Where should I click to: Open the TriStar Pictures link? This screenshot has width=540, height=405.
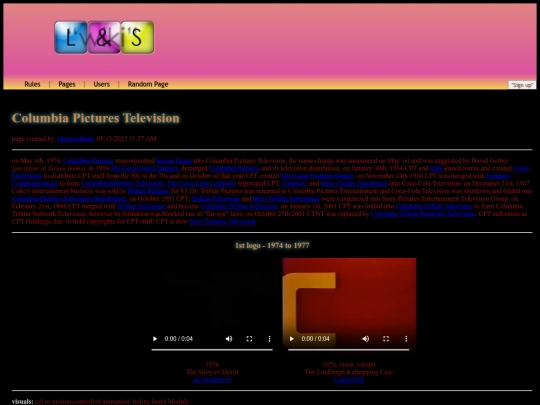point(148,191)
